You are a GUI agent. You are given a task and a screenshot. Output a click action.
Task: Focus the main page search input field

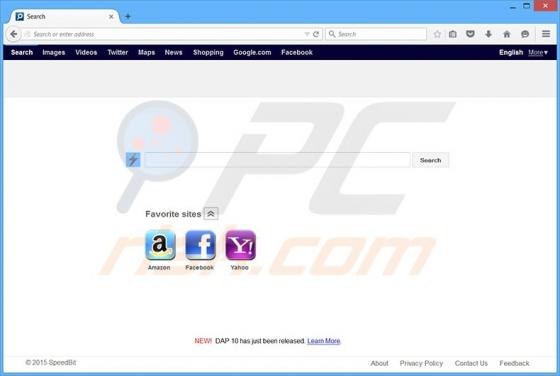(277, 160)
